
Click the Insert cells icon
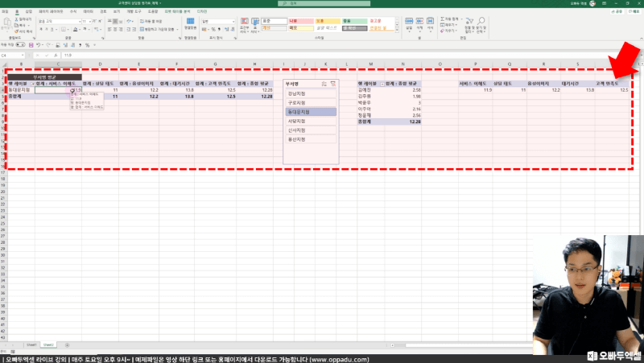pyautogui.click(x=408, y=27)
